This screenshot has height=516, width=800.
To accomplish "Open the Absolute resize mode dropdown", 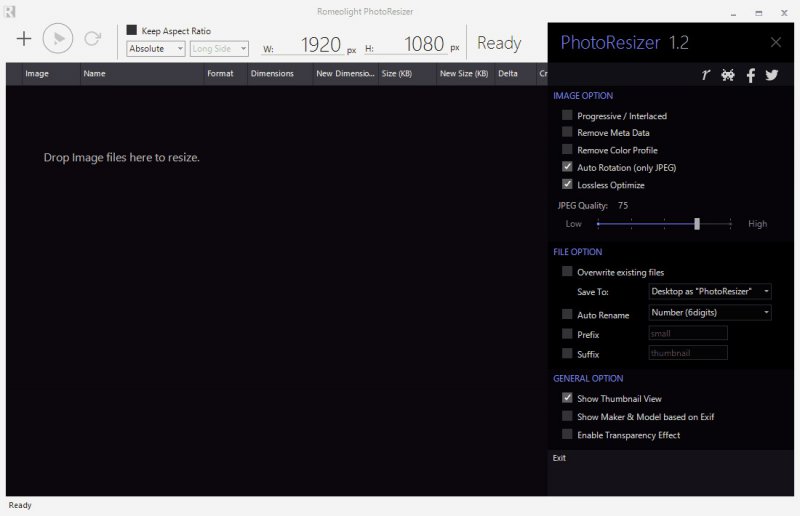I will coord(156,48).
